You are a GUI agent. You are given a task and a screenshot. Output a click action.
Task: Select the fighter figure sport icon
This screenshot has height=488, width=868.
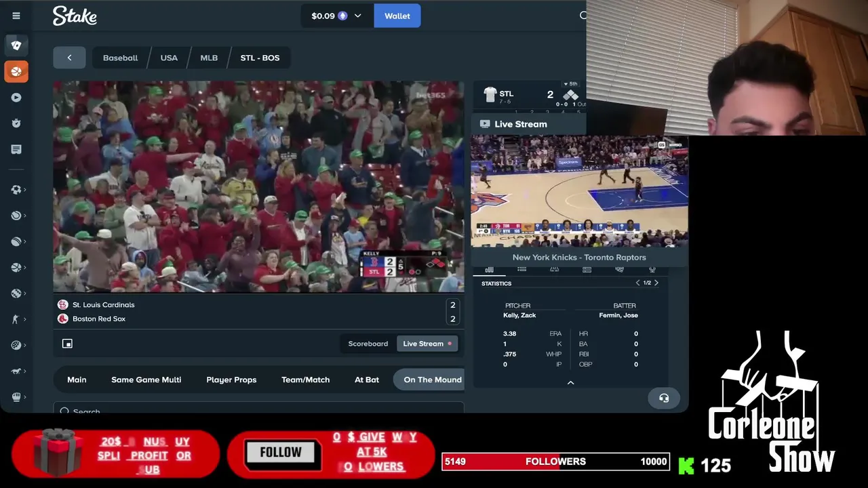[16, 319]
